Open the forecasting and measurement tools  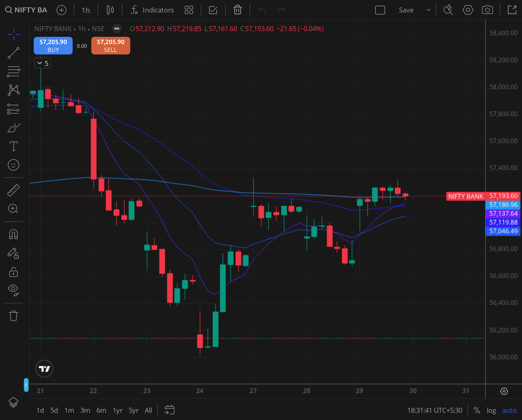pos(13,109)
